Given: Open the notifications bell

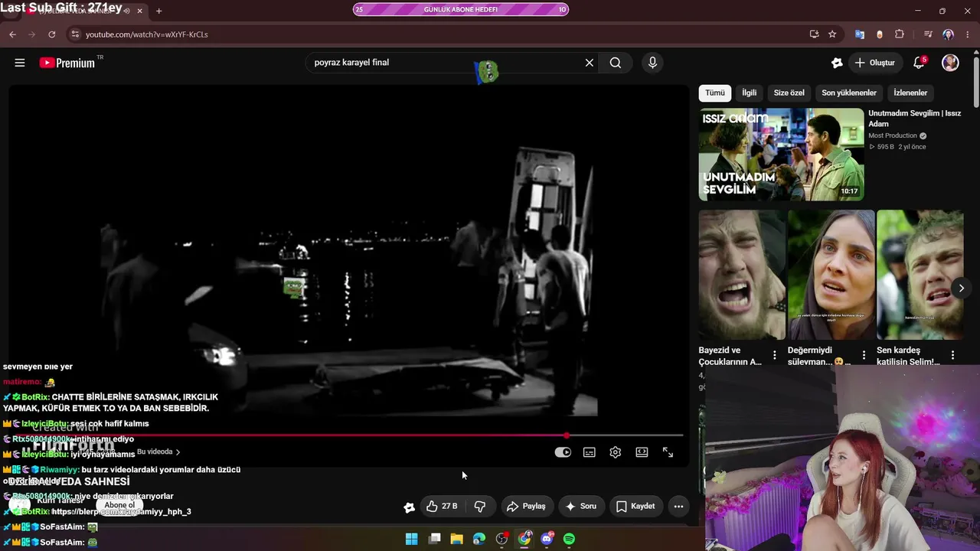Looking at the screenshot, I should 920,63.
